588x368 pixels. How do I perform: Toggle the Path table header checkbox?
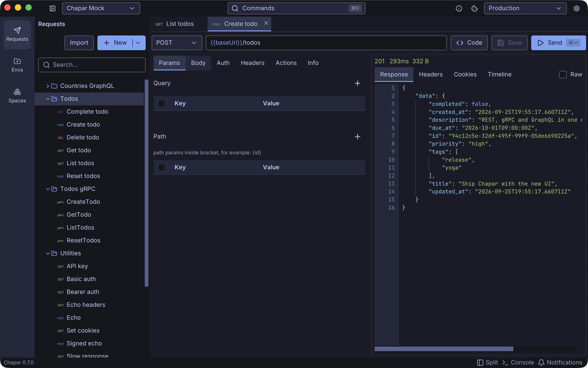(x=162, y=167)
